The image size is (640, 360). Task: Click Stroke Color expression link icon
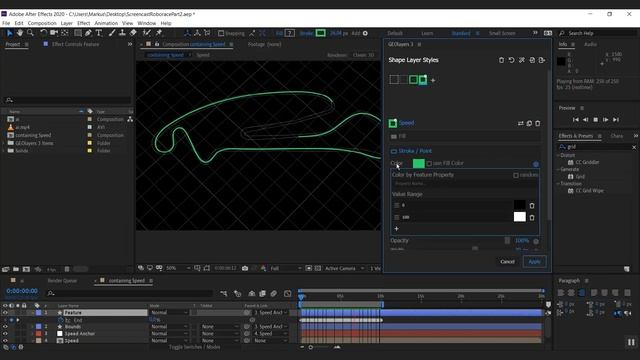(x=536, y=164)
